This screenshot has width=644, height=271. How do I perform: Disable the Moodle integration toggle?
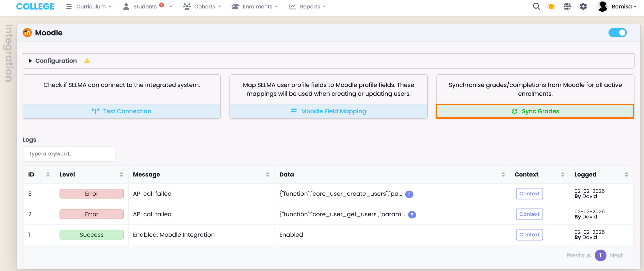(617, 33)
